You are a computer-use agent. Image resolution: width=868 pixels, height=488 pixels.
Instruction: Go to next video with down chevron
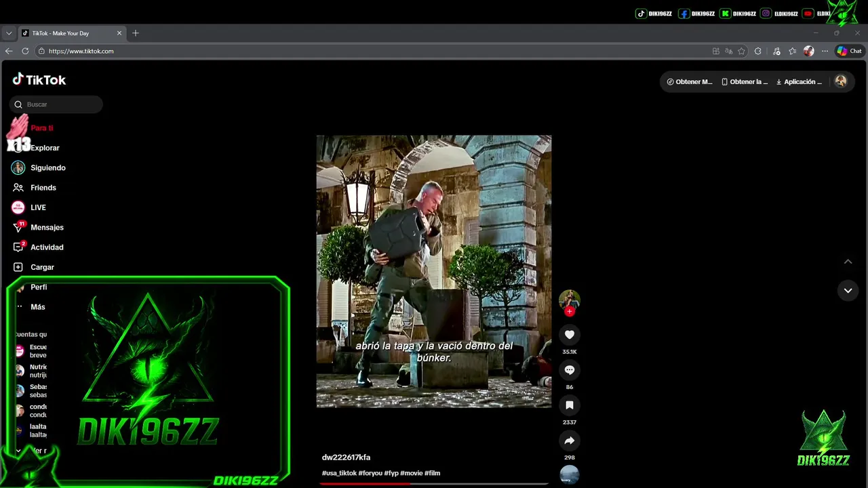tap(848, 290)
